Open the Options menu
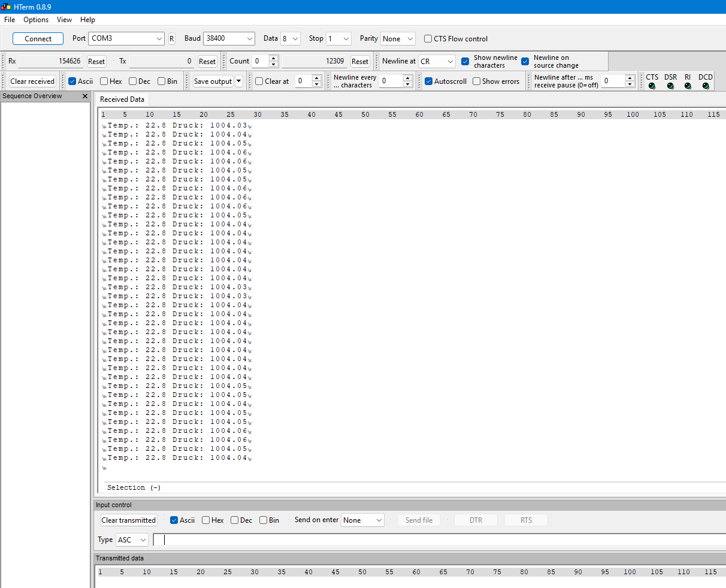 coord(36,20)
